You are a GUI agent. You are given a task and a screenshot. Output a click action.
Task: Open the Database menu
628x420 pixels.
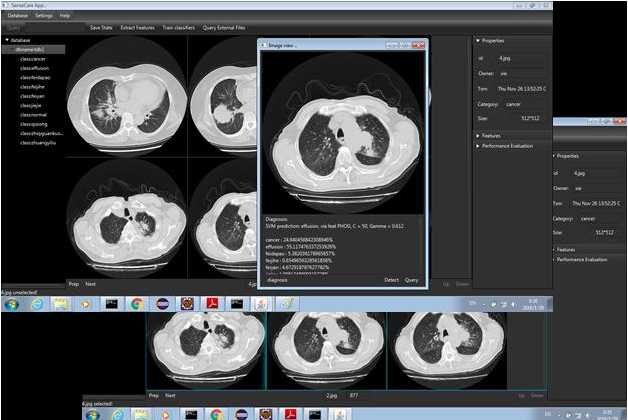[16, 16]
